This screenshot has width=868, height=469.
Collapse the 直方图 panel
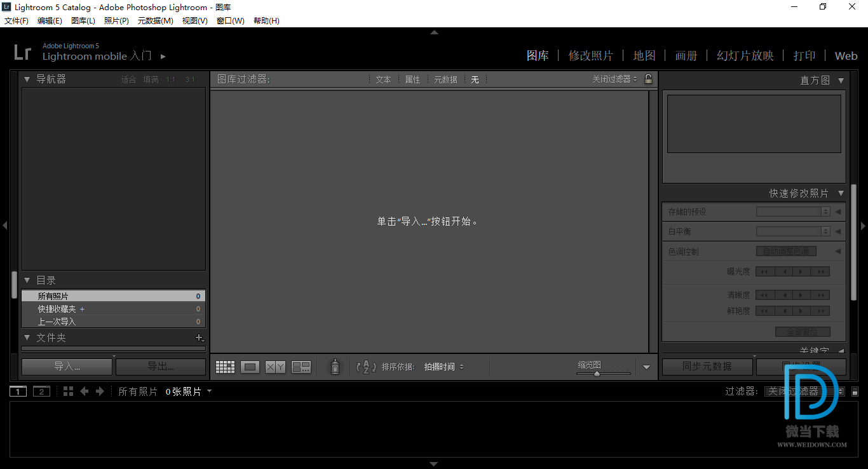pyautogui.click(x=841, y=81)
